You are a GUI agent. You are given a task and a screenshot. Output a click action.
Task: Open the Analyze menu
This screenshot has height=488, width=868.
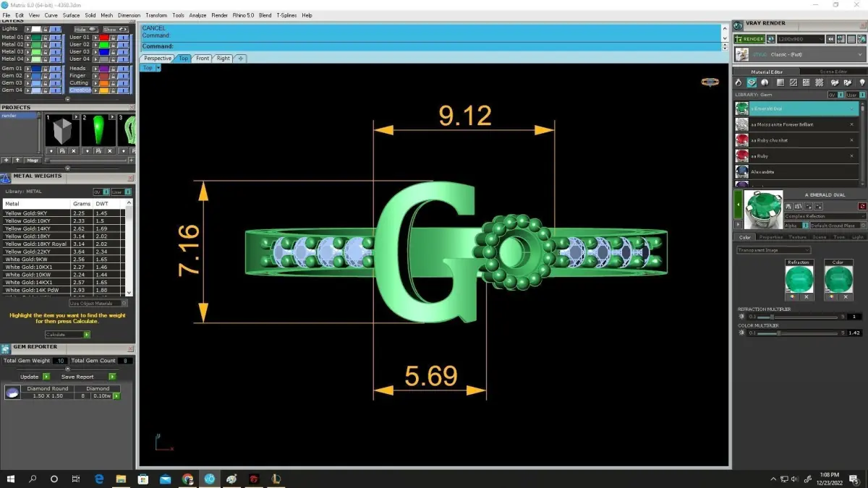coord(197,15)
